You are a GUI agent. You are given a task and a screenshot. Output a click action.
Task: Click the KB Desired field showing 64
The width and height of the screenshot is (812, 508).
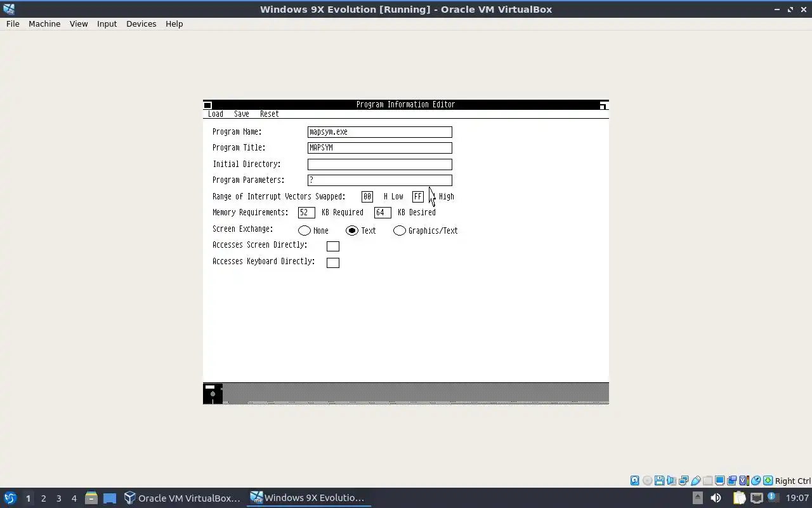coord(383,213)
